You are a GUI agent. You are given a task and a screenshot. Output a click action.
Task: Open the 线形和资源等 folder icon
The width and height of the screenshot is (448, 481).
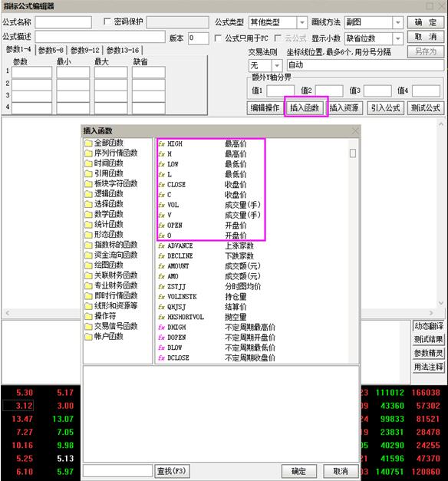point(89,306)
